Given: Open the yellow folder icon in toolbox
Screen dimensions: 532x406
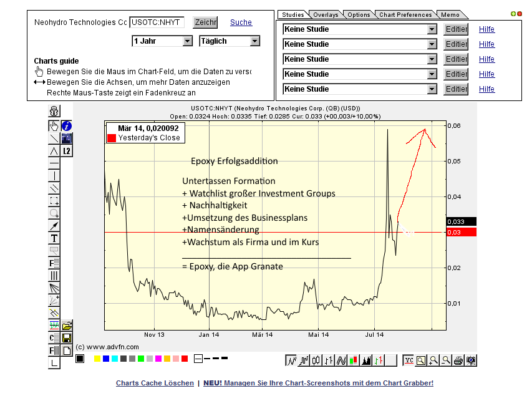Looking at the screenshot, I should (67, 326).
